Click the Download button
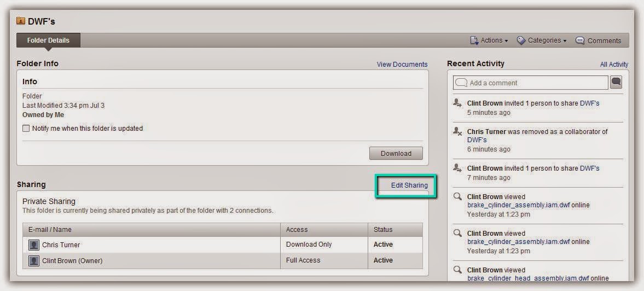The image size is (644, 291). [x=396, y=154]
